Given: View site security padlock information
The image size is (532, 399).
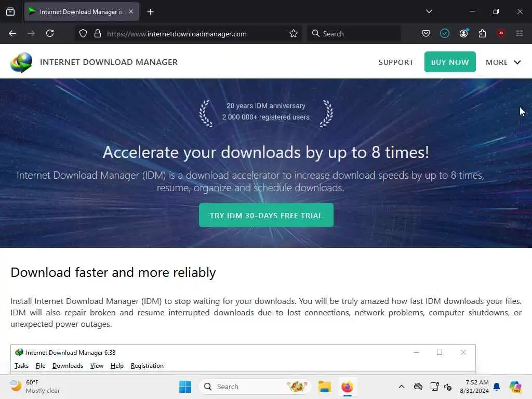Looking at the screenshot, I should click(98, 34).
